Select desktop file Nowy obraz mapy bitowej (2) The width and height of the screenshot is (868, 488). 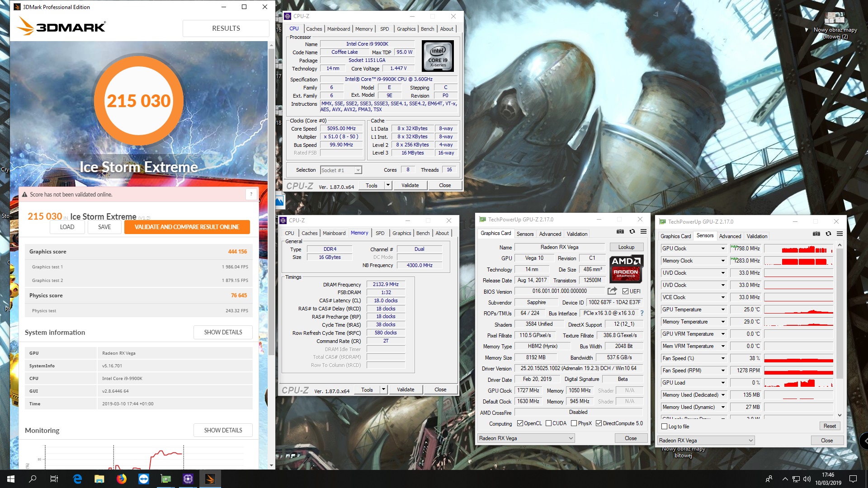[835, 25]
